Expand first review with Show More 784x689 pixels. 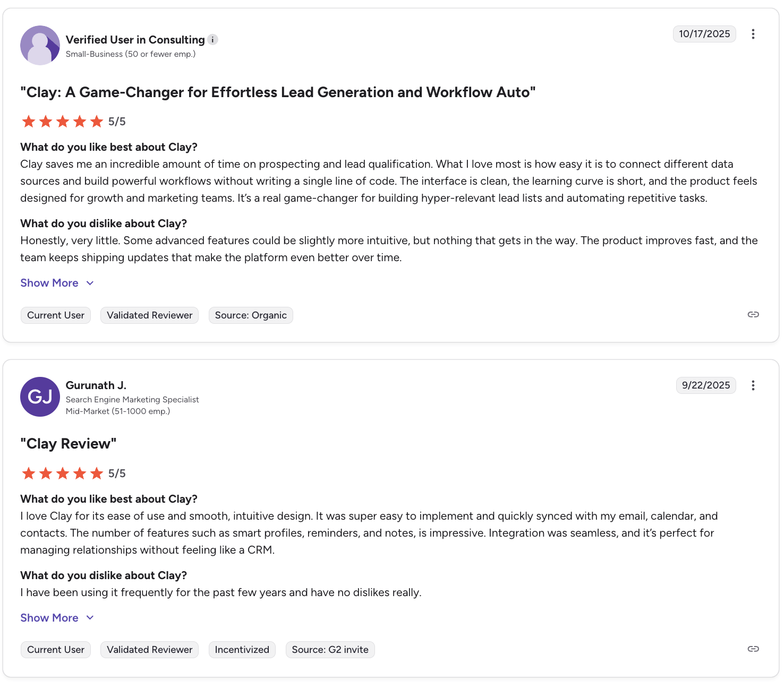[x=49, y=283]
